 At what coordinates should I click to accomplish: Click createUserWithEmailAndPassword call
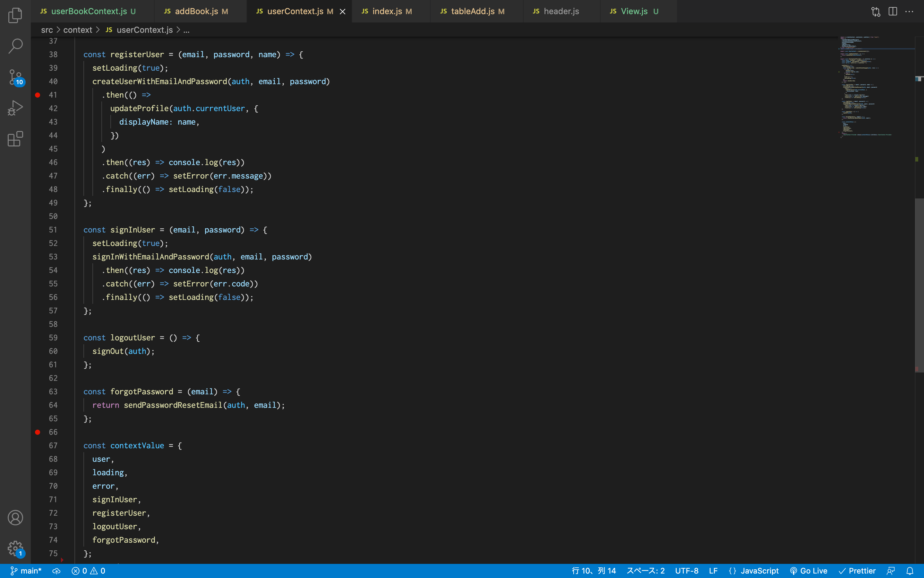[159, 82]
